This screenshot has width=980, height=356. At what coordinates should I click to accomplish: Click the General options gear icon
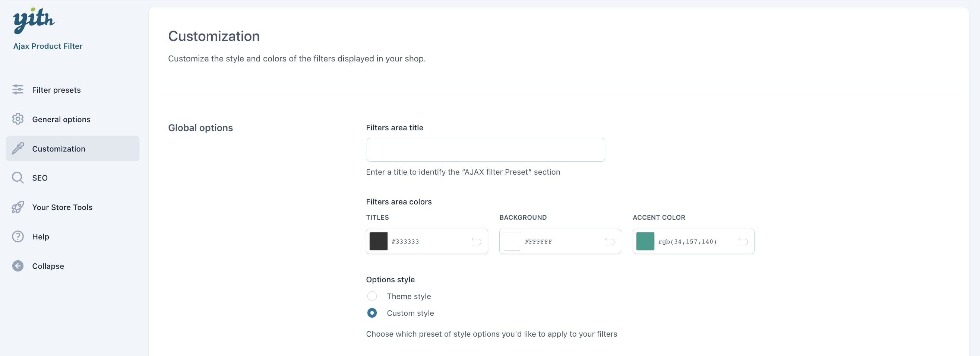pyautogui.click(x=18, y=119)
